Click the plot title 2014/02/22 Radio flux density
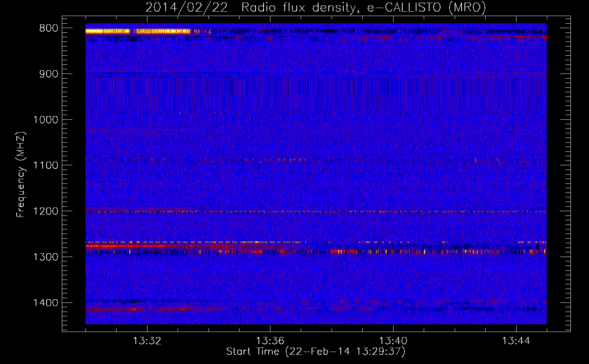This screenshot has height=364, width=589. [x=316, y=7]
